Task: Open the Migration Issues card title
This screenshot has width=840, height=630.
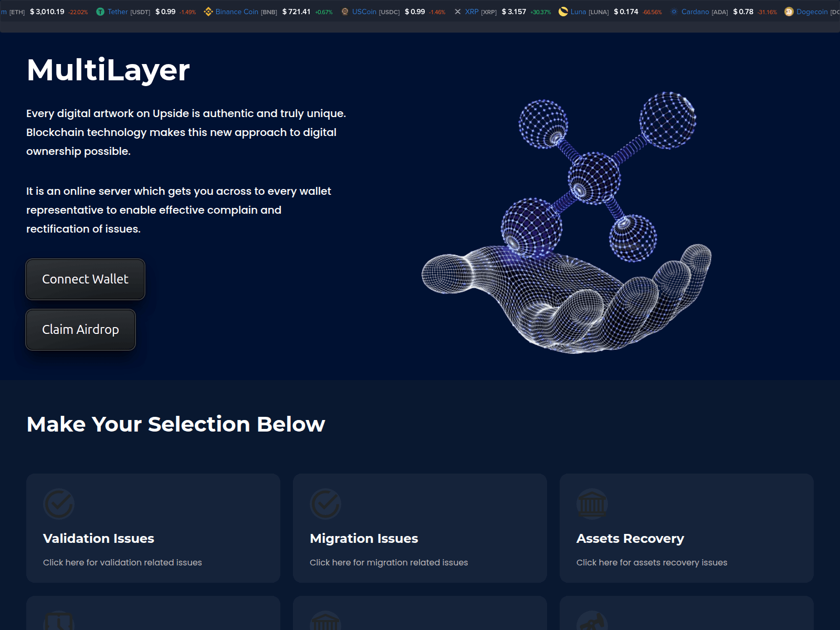Action: (364, 539)
